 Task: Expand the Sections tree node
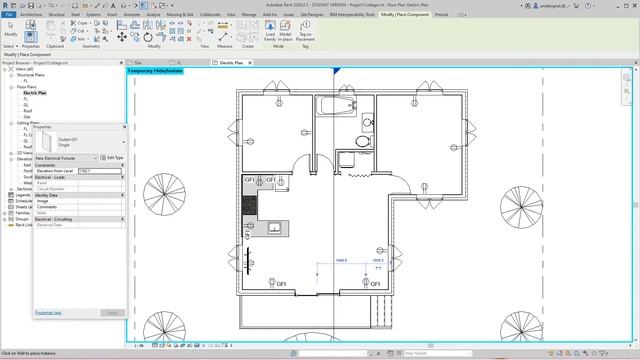[11, 189]
